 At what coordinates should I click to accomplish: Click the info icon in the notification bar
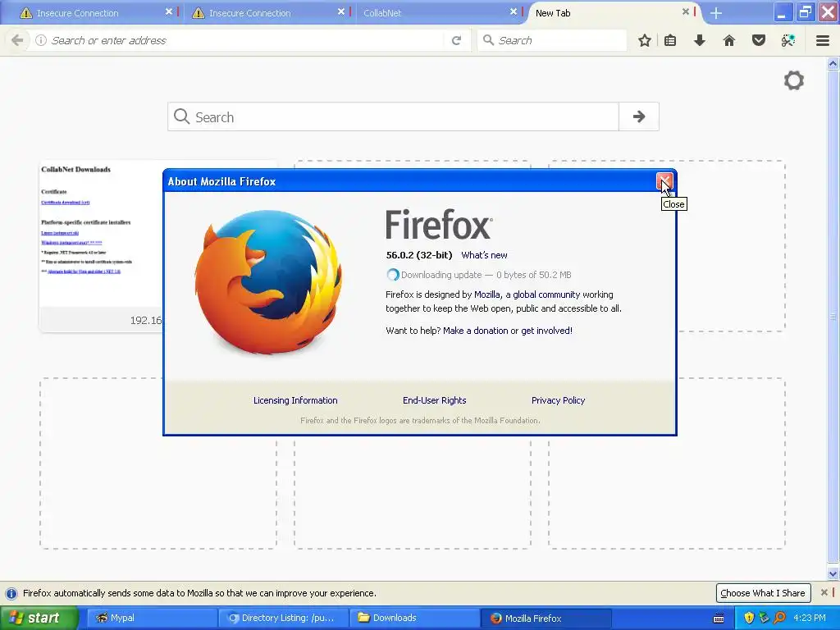[x=11, y=593]
